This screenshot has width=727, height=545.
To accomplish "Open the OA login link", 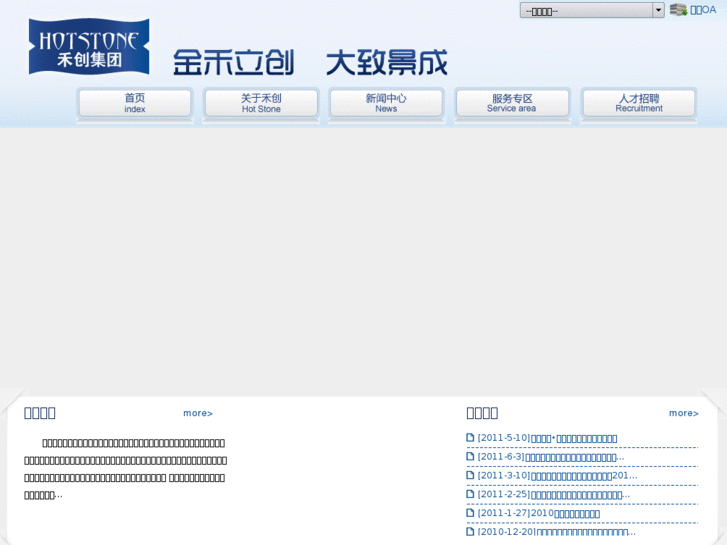I will [x=703, y=10].
